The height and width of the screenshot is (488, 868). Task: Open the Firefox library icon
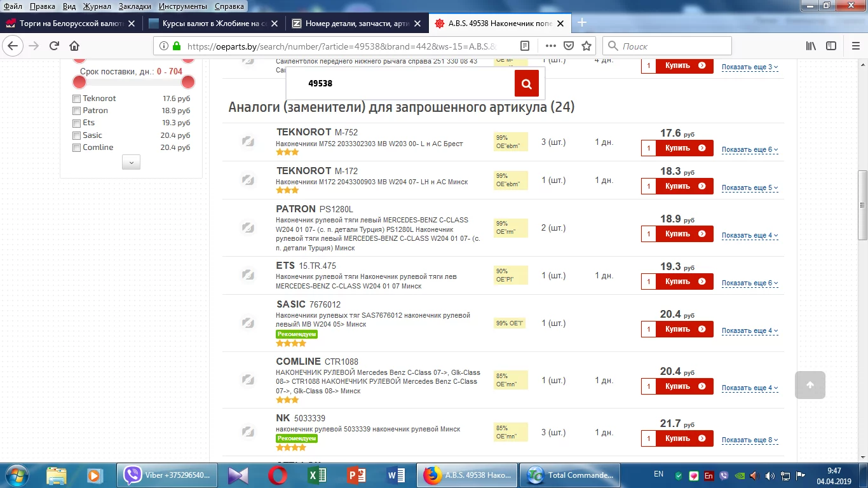pyautogui.click(x=811, y=46)
